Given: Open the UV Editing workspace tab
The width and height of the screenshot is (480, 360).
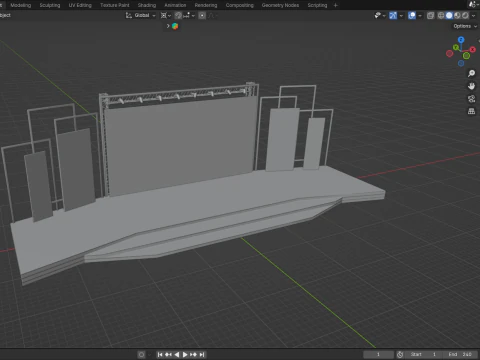Looking at the screenshot, I should tap(80, 5).
